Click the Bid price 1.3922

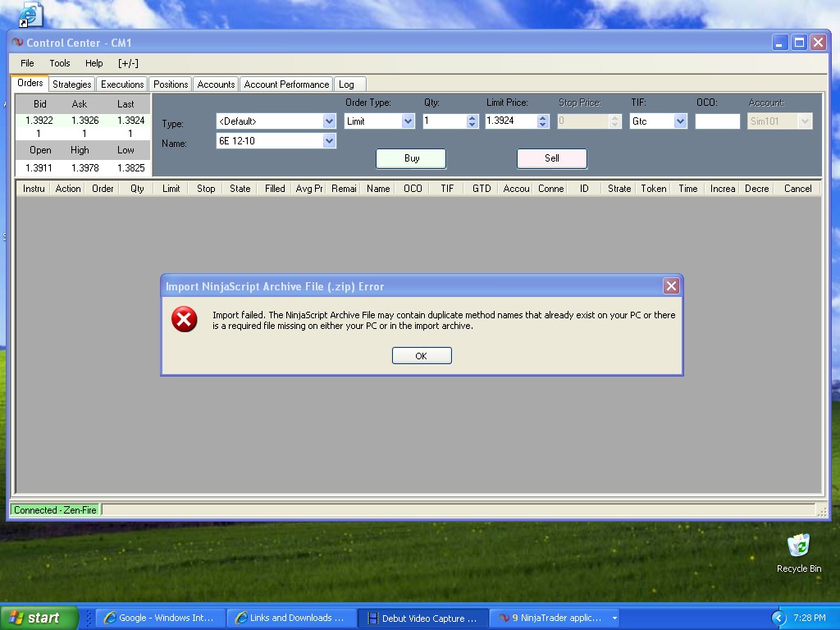[x=39, y=121]
